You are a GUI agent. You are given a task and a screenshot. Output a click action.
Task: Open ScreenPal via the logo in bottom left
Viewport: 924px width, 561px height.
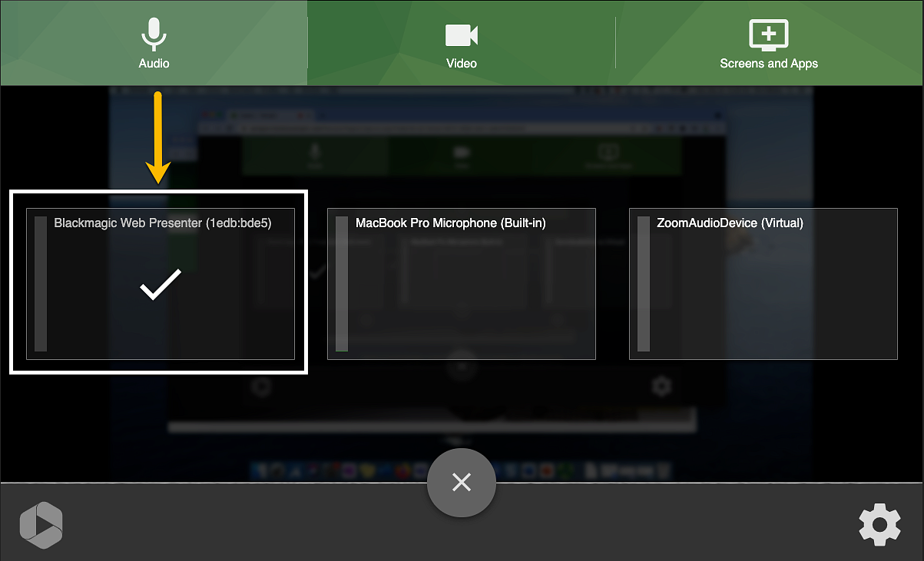41,525
